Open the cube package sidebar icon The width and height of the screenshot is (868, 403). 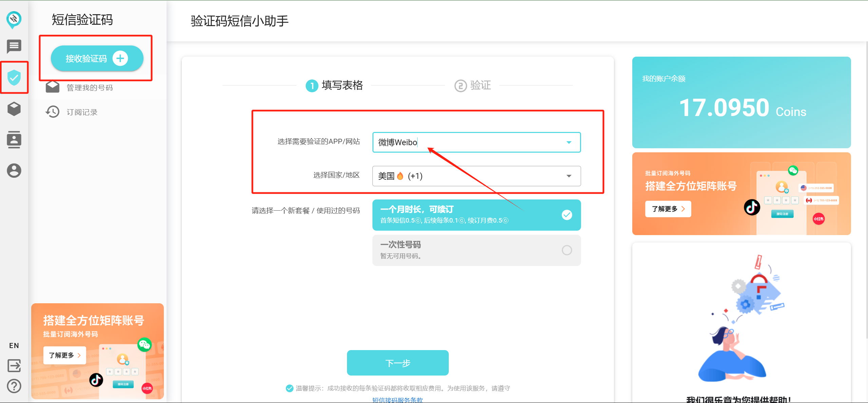coord(14,109)
